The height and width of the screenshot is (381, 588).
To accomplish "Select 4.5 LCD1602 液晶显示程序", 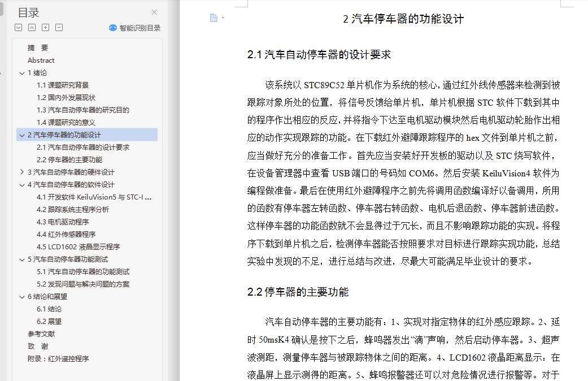I will pyautogui.click(x=78, y=246).
